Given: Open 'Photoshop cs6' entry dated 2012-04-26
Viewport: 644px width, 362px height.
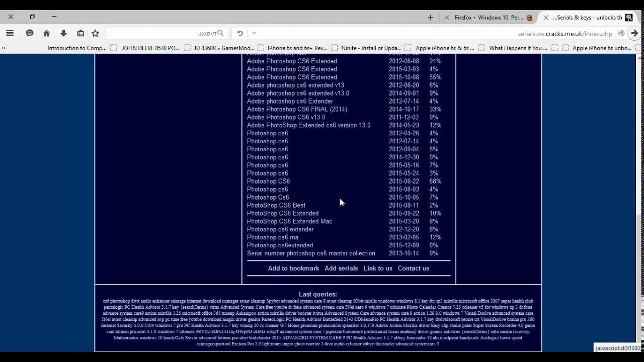Looking at the screenshot, I should [267, 134].
